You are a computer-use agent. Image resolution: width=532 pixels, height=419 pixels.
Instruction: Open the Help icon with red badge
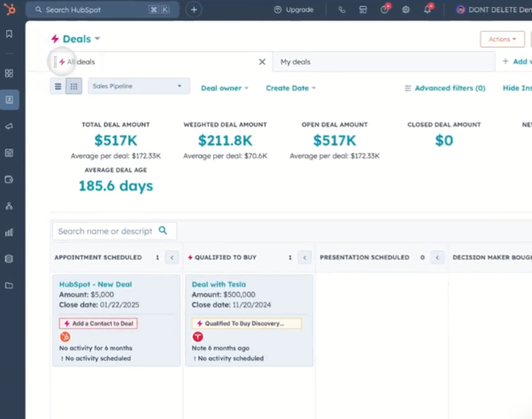point(385,9)
